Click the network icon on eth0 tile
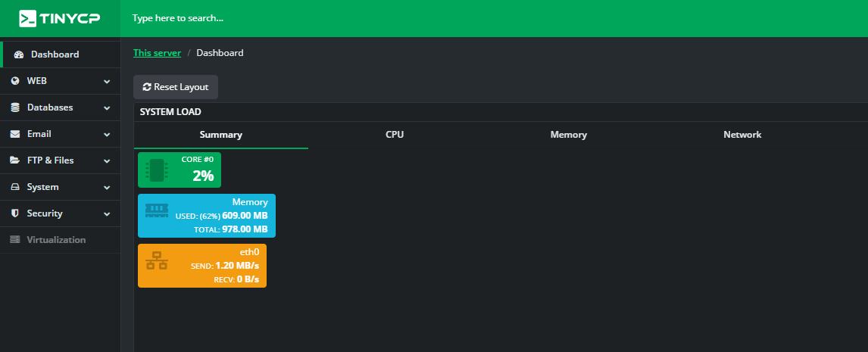 click(157, 260)
